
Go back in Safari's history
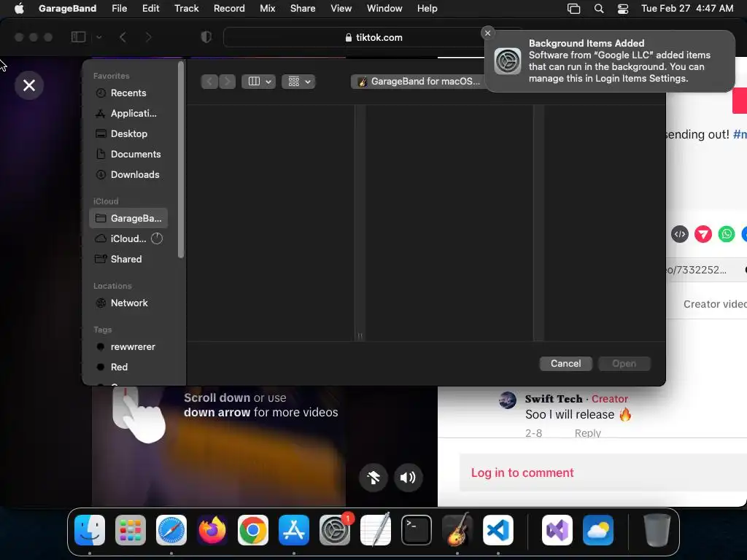pos(123,37)
